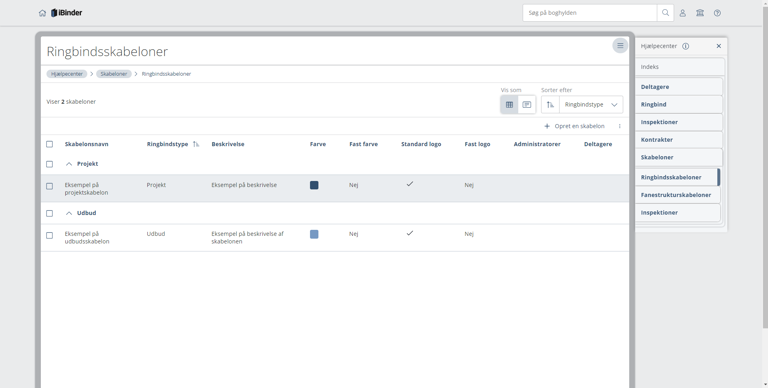The image size is (768, 388).
Task: Switch to card list view
Action: pyautogui.click(x=527, y=105)
